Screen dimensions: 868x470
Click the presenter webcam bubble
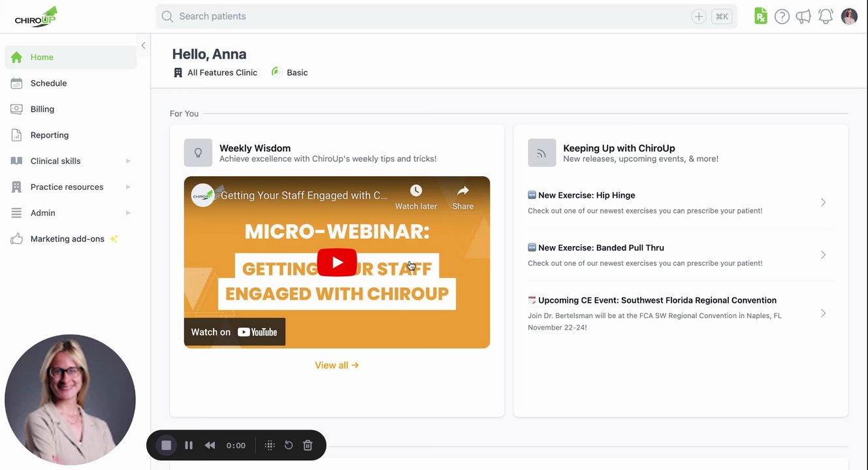point(71,399)
